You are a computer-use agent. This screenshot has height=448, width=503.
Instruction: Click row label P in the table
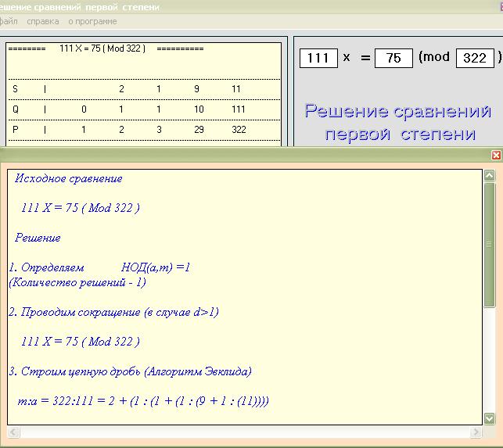point(15,130)
